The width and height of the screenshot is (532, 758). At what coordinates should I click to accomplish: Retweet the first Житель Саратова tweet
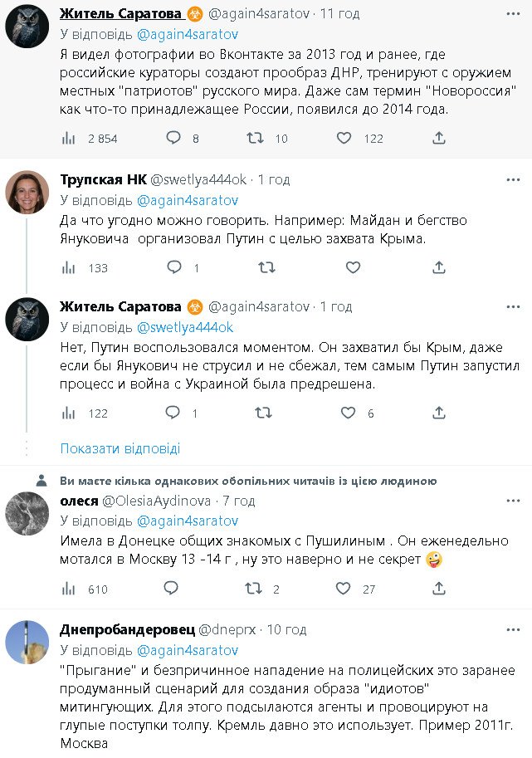click(256, 138)
